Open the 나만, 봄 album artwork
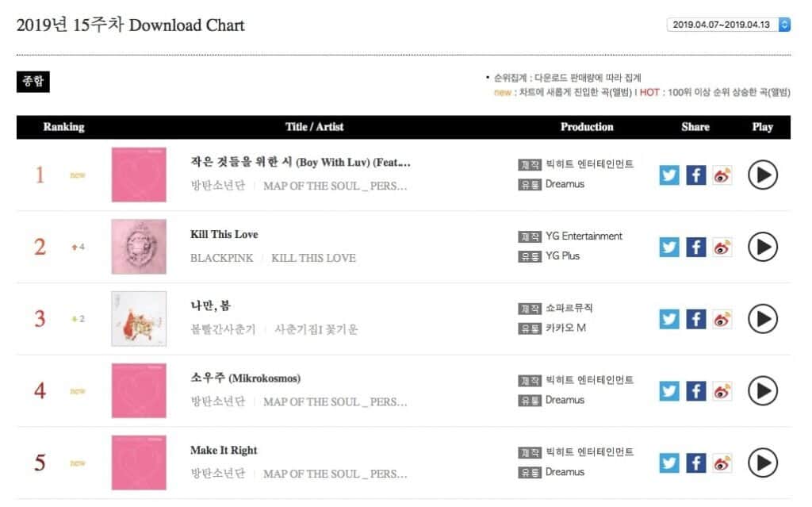Image resolution: width=812 pixels, height=507 pixels. (139, 319)
